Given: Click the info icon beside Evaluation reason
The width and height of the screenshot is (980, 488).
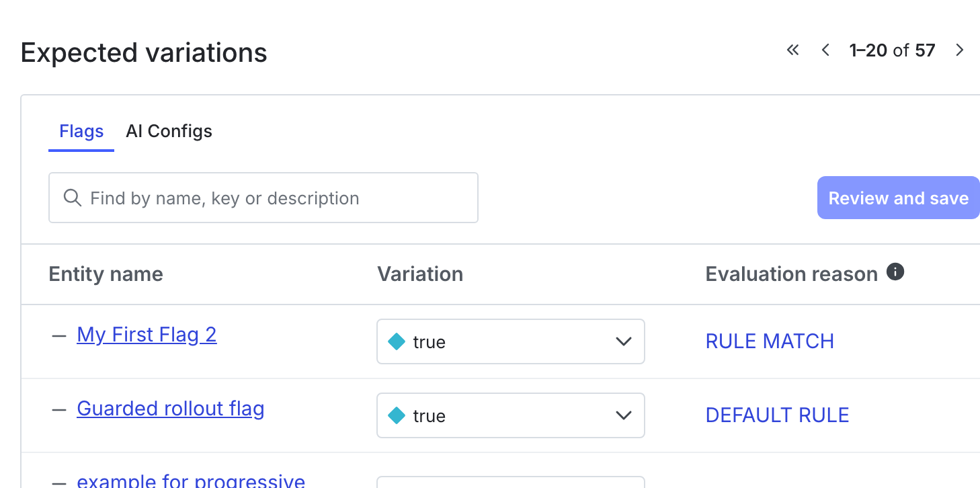Looking at the screenshot, I should [897, 272].
